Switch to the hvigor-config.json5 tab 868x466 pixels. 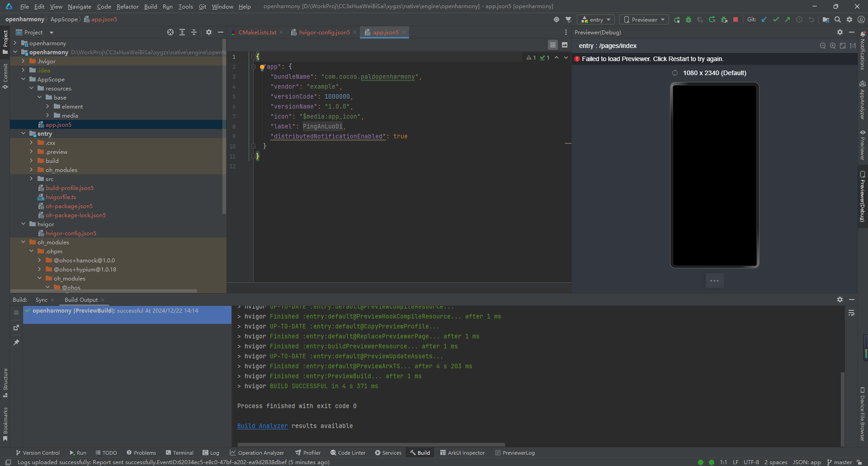(324, 32)
